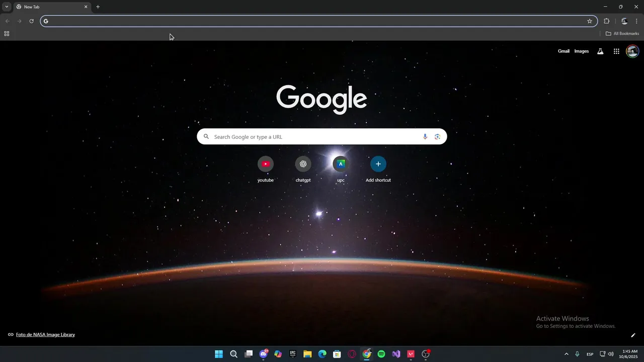Select the New Tab tab
This screenshot has height=362, width=644.
pos(52,7)
